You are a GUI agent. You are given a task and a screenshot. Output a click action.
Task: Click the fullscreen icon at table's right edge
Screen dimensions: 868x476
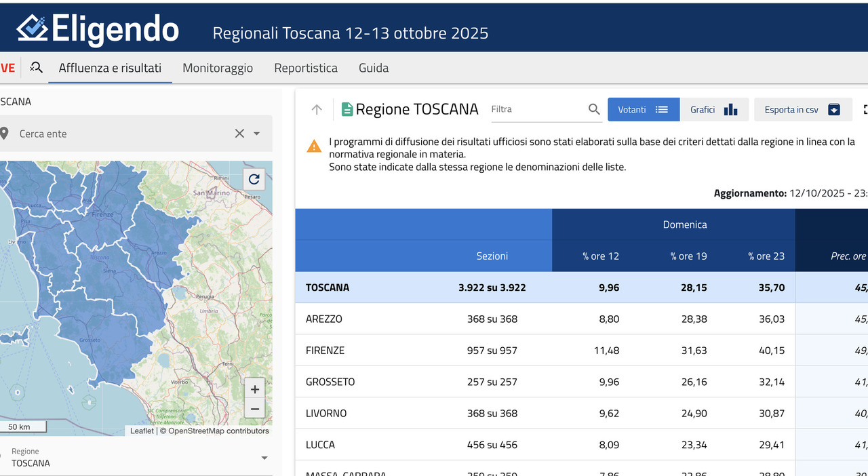(x=865, y=109)
